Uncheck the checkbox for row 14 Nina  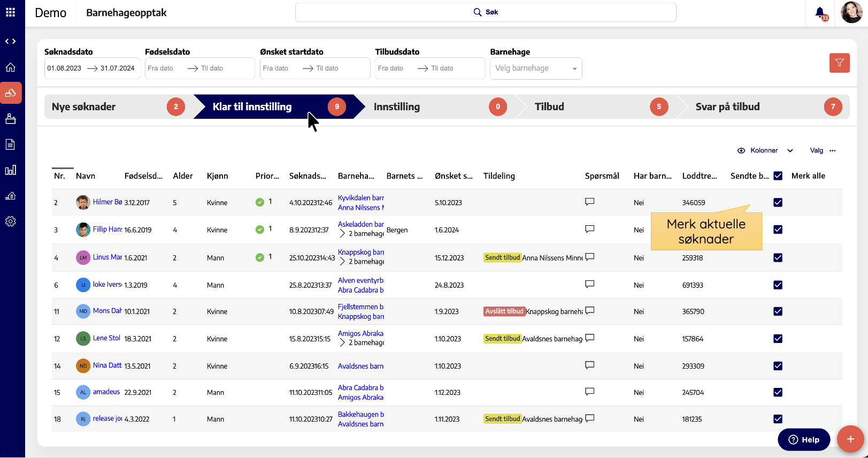pos(778,366)
